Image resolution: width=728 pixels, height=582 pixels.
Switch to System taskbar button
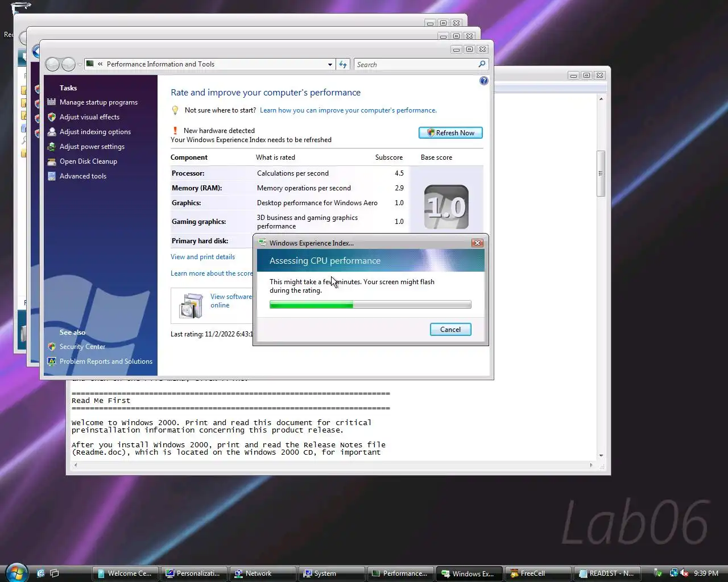point(332,573)
